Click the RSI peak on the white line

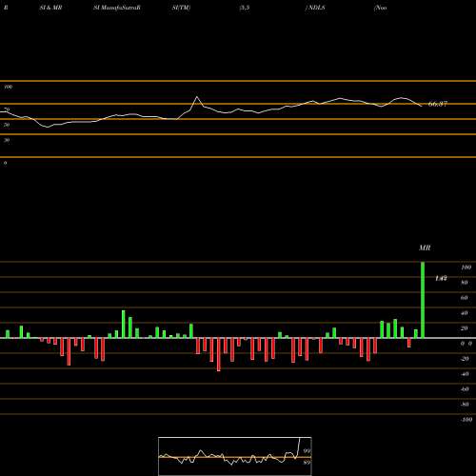coord(197,97)
